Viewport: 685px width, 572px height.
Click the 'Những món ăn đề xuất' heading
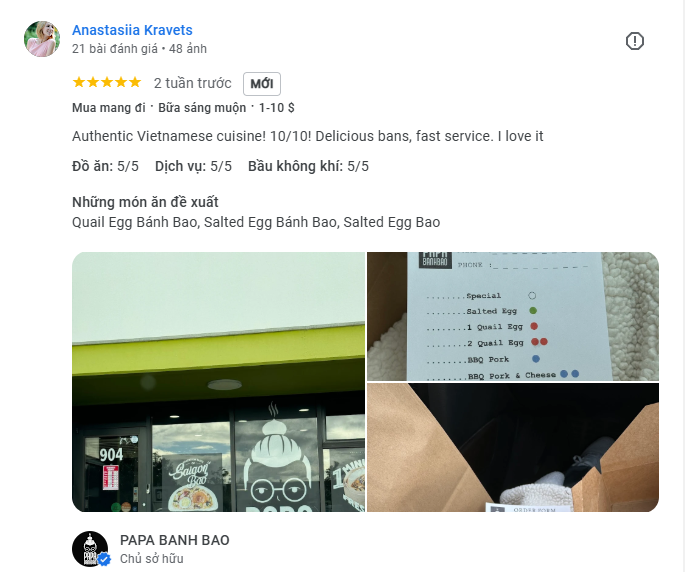(x=145, y=202)
